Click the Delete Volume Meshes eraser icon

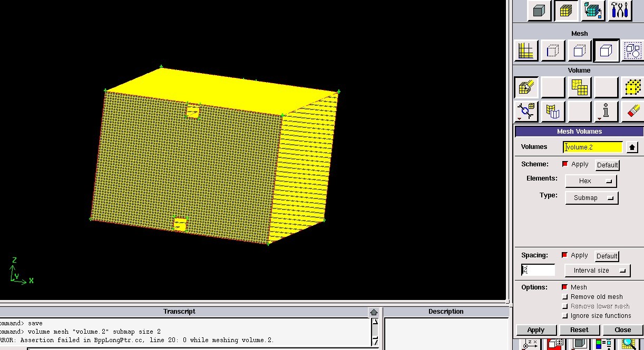[x=632, y=111]
